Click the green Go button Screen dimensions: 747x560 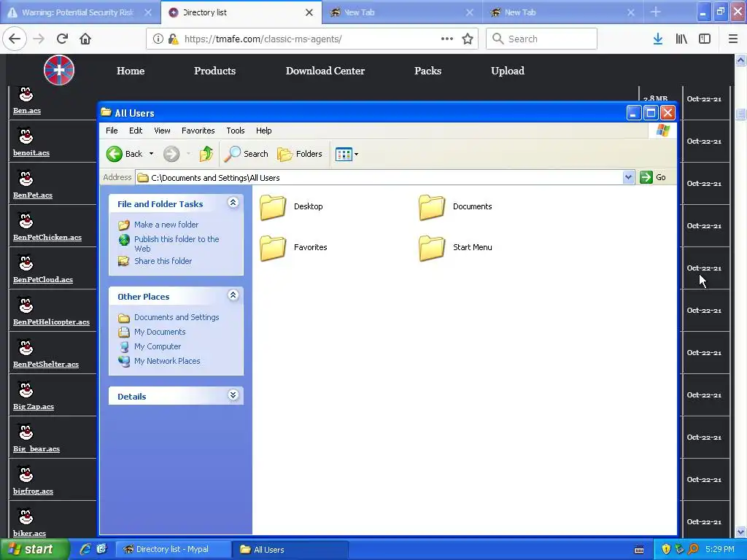[653, 177]
